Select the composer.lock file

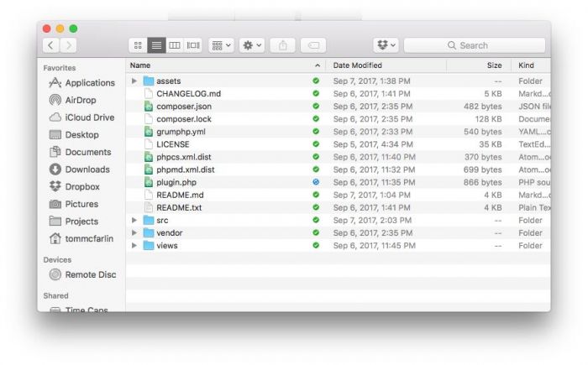pos(184,119)
